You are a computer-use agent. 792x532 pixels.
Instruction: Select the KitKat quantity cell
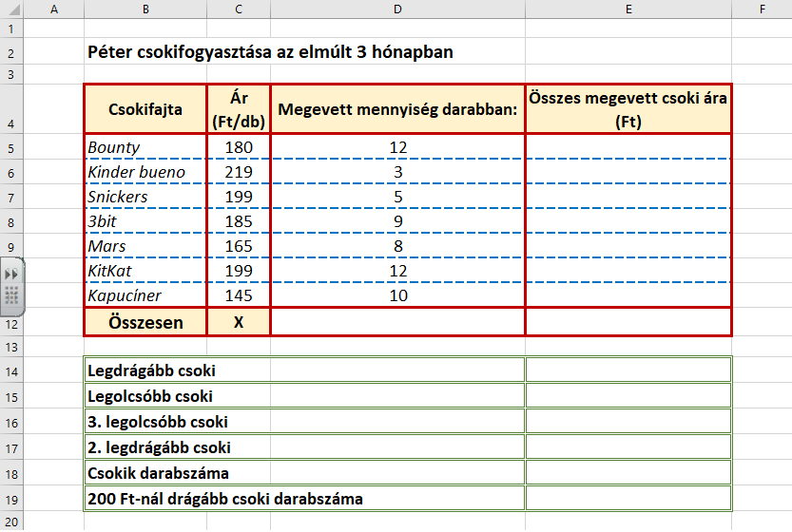point(397,271)
